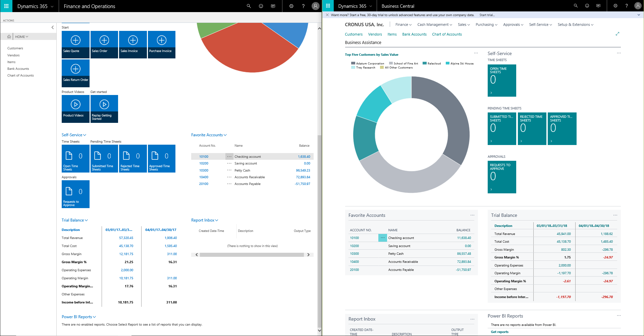The height and width of the screenshot is (336, 644).
Task: Open Submitted Time Sheets blue tile
Action: pos(104,158)
